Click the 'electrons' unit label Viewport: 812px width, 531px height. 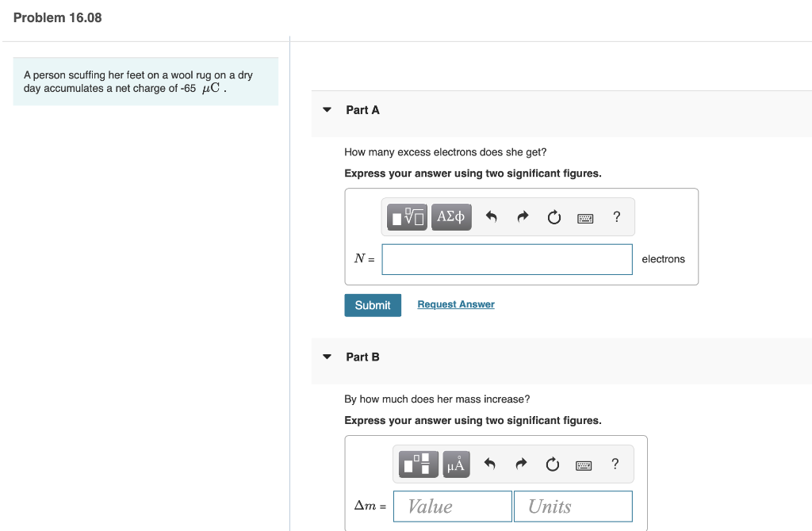(664, 259)
